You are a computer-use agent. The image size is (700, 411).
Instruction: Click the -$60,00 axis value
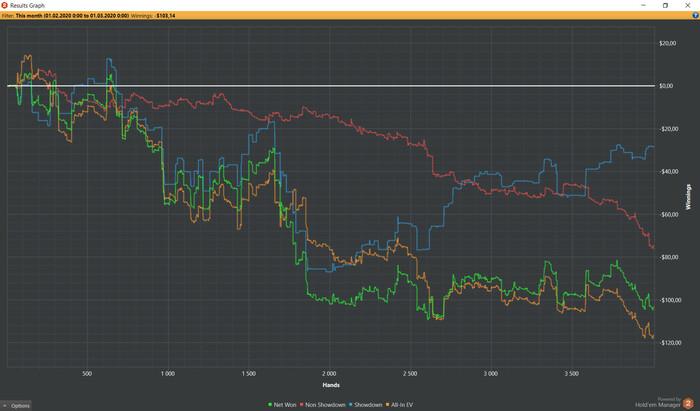tap(668, 215)
